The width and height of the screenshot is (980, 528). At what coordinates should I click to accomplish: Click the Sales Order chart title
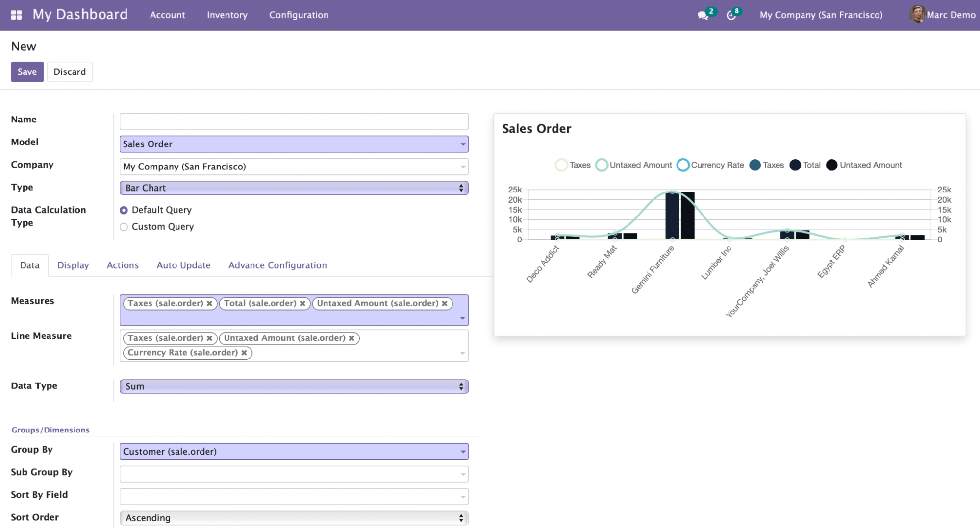536,129
